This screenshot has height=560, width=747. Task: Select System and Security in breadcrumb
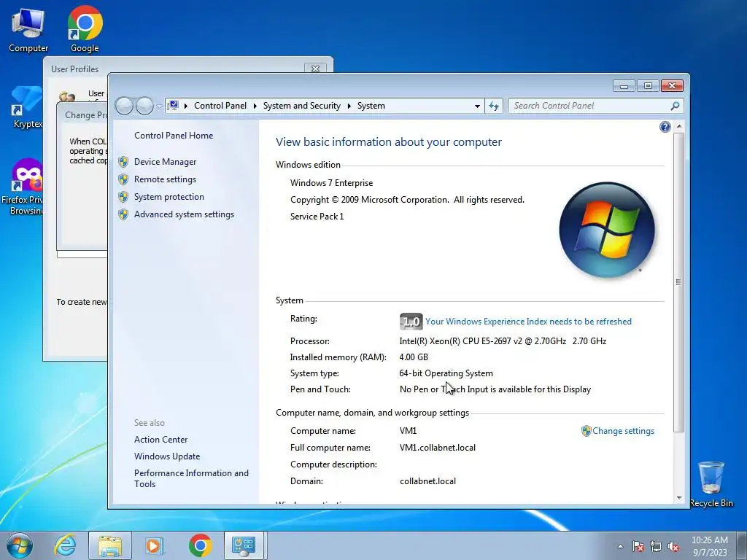(301, 106)
